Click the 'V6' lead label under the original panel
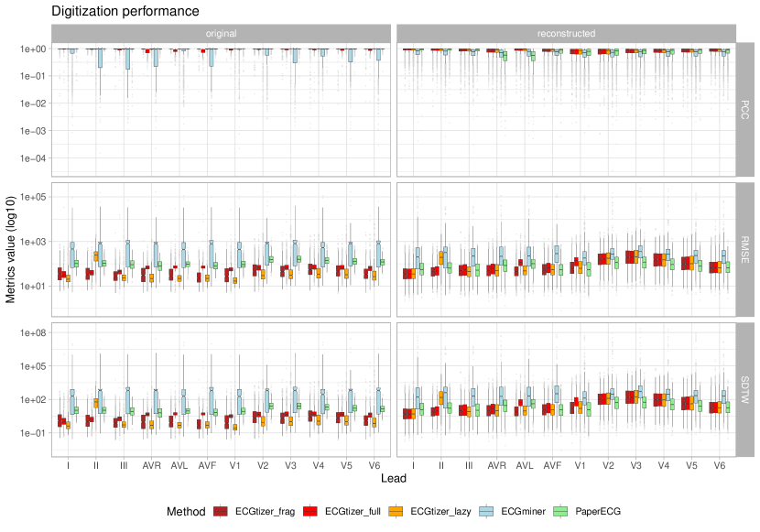This screenshot has height=532, width=760. pyautogui.click(x=375, y=466)
